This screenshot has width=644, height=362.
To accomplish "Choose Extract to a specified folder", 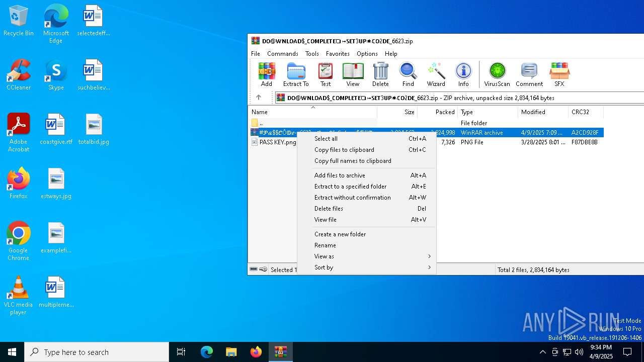I will pos(367,187).
